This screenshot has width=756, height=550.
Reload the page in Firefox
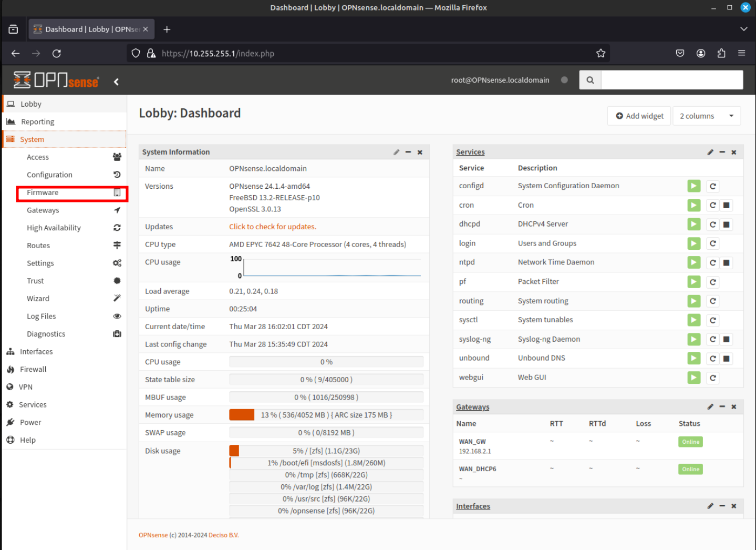point(57,53)
